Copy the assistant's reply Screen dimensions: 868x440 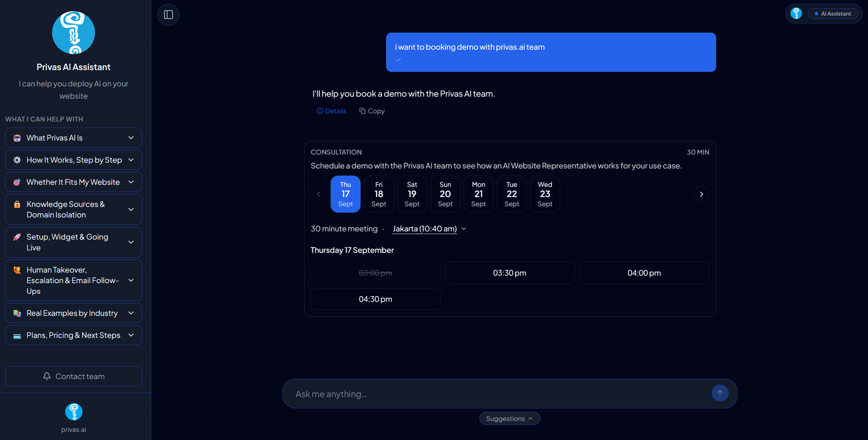tap(372, 111)
